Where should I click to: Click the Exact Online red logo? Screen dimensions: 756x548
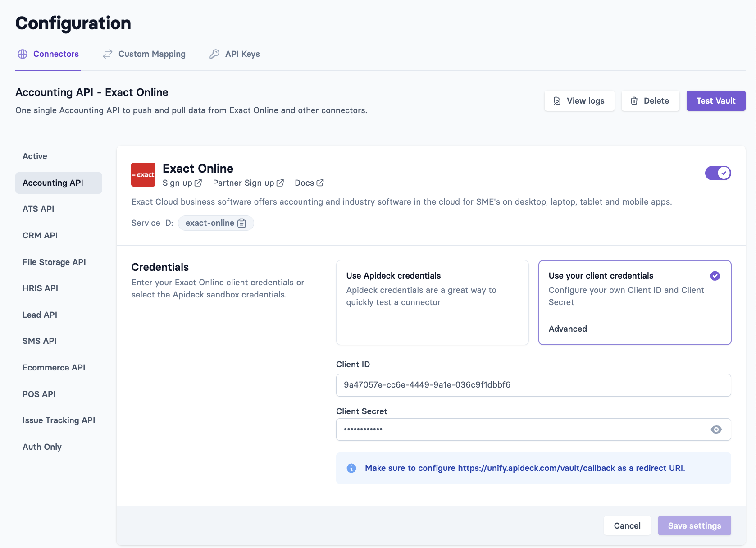[x=143, y=174]
